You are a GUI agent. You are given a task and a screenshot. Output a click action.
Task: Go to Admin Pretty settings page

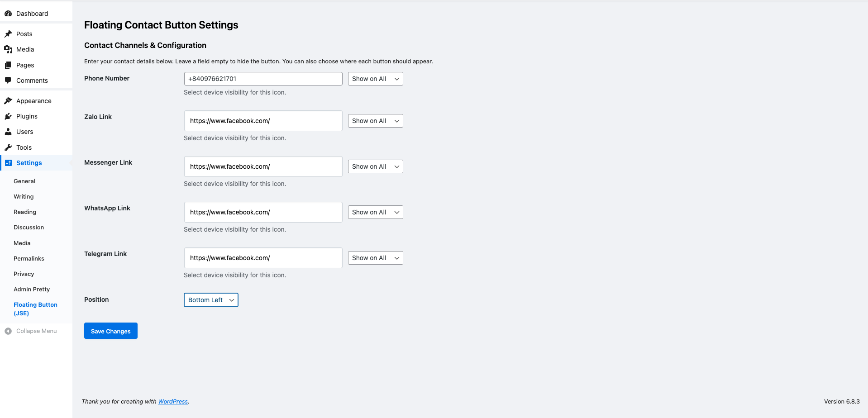32,290
